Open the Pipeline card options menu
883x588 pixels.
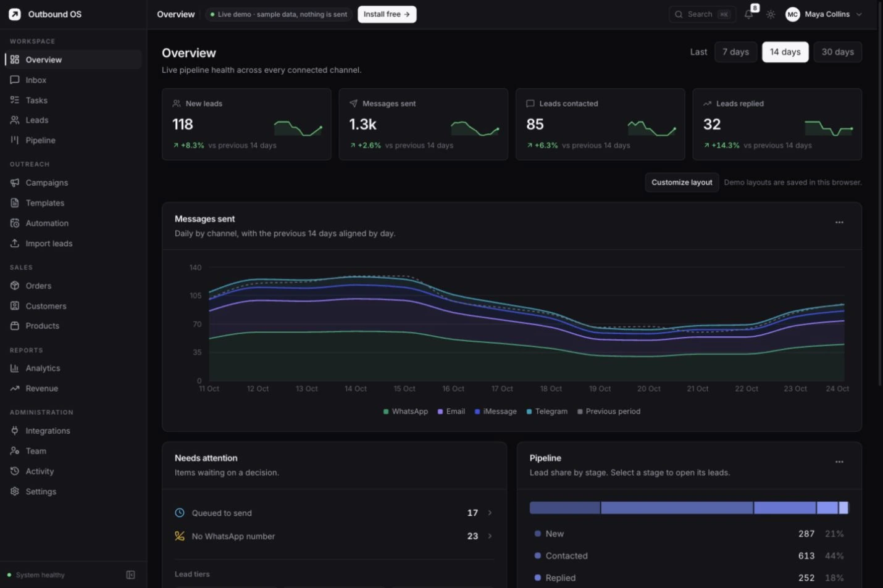pyautogui.click(x=839, y=462)
